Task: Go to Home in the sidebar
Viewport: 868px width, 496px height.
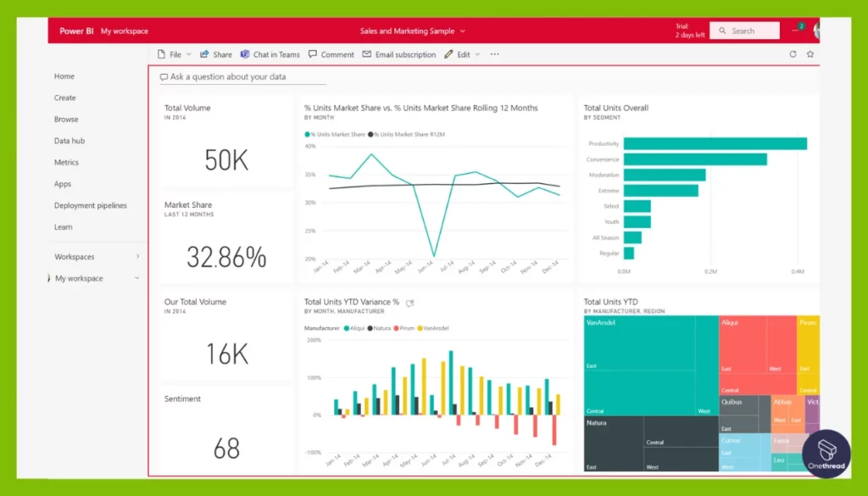Action: pos(64,76)
